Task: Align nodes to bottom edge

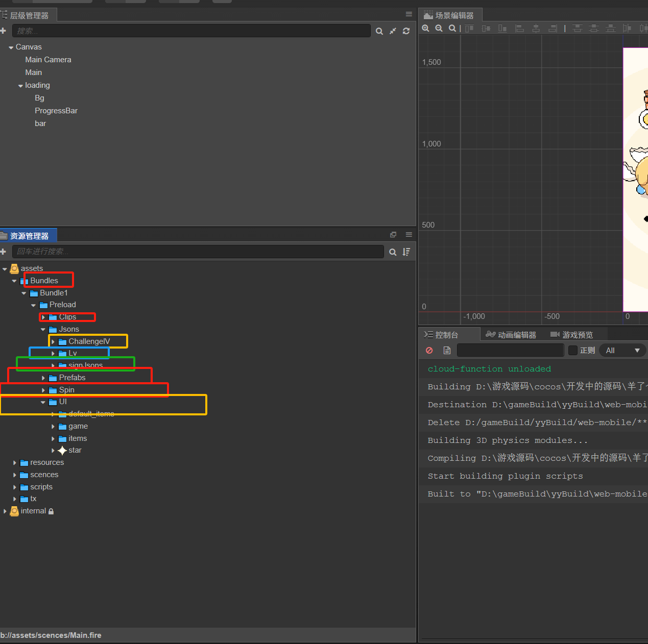Action: (x=502, y=29)
